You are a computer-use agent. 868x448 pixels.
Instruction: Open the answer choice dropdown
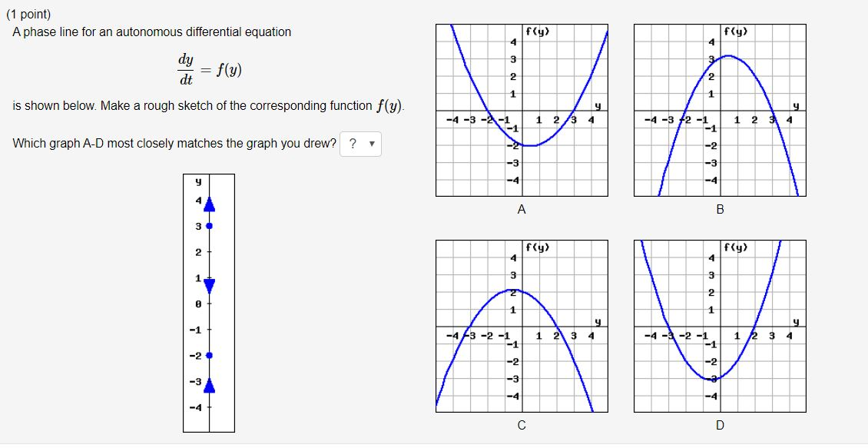click(x=361, y=144)
